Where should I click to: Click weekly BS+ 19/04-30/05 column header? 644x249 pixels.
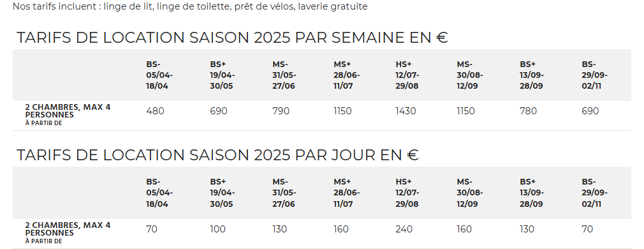pyautogui.click(x=223, y=75)
